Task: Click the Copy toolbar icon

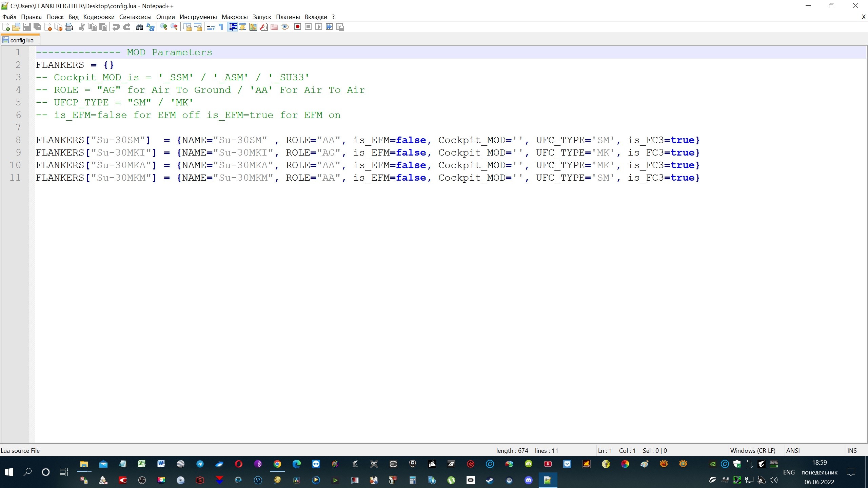Action: click(x=92, y=27)
